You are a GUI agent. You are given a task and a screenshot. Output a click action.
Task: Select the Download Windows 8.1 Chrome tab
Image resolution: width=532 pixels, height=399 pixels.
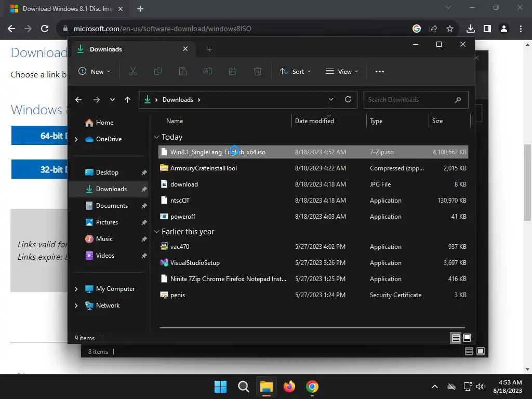coord(67,9)
